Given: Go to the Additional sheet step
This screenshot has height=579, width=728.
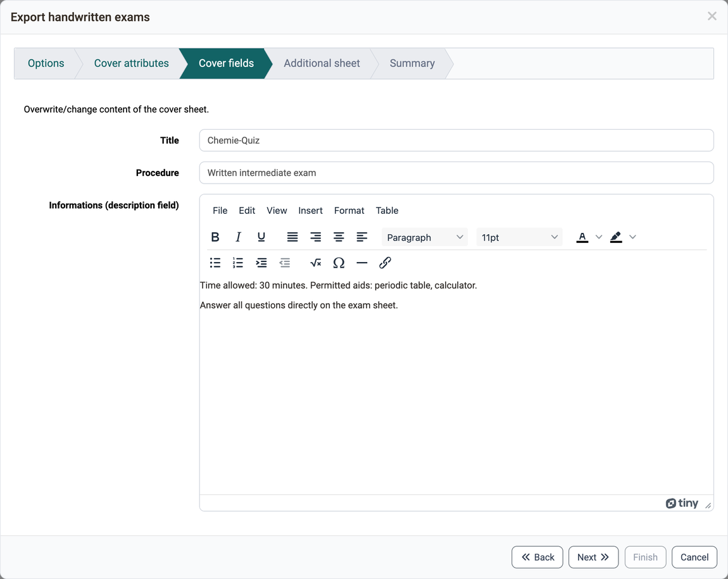Looking at the screenshot, I should point(322,63).
